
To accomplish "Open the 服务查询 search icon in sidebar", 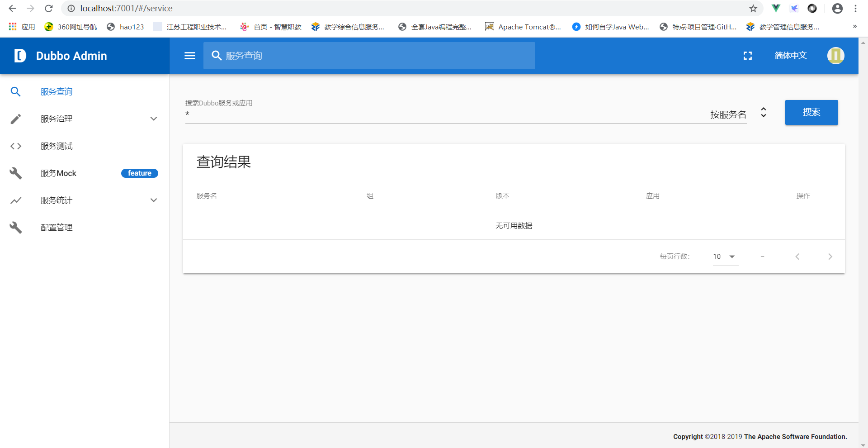I will point(16,91).
